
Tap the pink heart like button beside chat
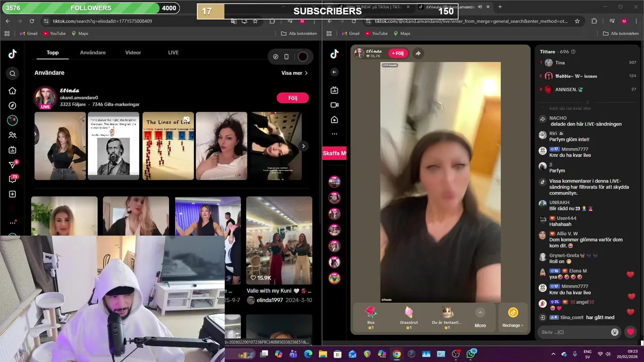coord(630,332)
